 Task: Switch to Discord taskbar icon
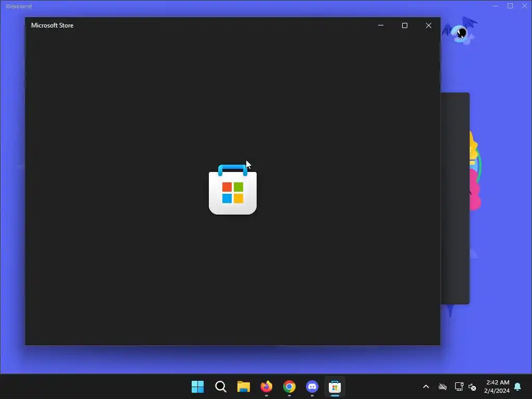click(x=312, y=387)
